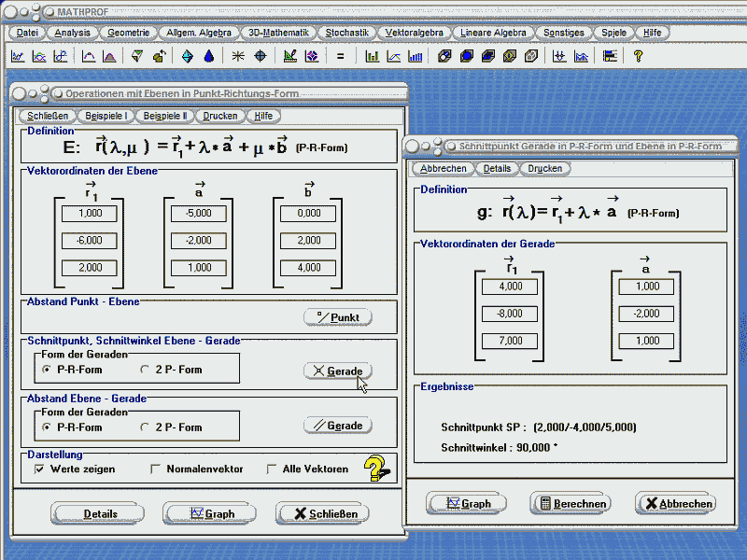Viewport: 747px width, 560px height.
Task: Open the Beispiele I tab
Action: 106,116
